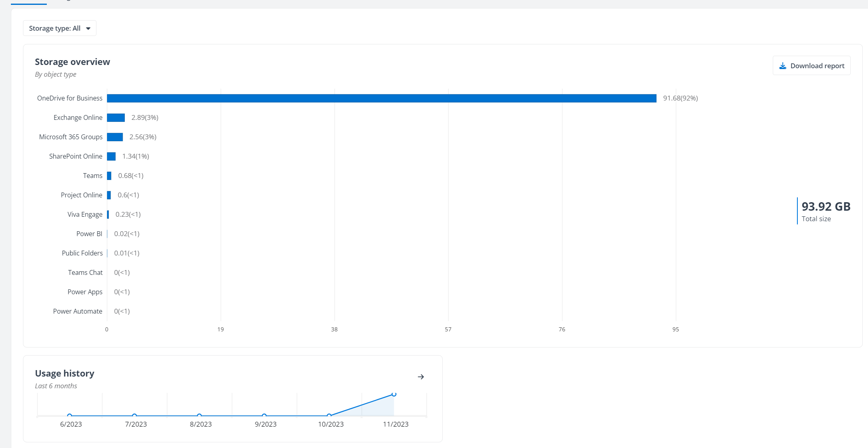Click the 10/2023 point on the usage chart
The width and height of the screenshot is (868, 448).
(x=330, y=415)
